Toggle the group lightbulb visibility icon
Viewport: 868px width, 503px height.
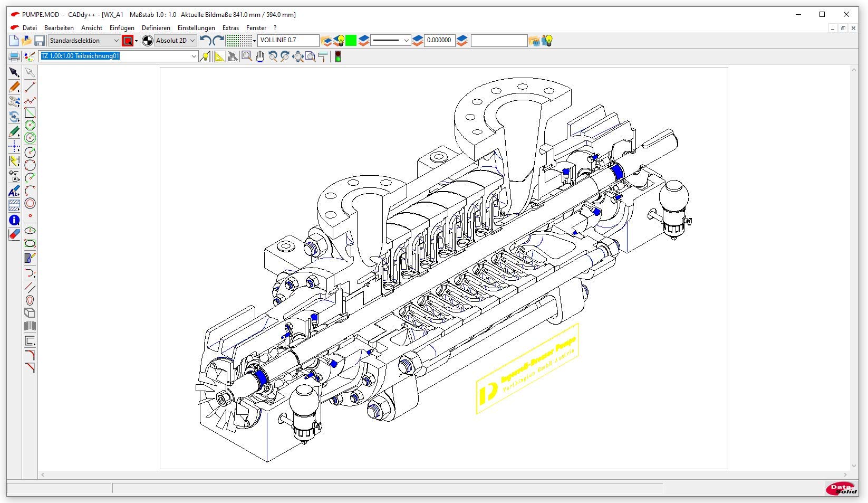click(x=547, y=41)
